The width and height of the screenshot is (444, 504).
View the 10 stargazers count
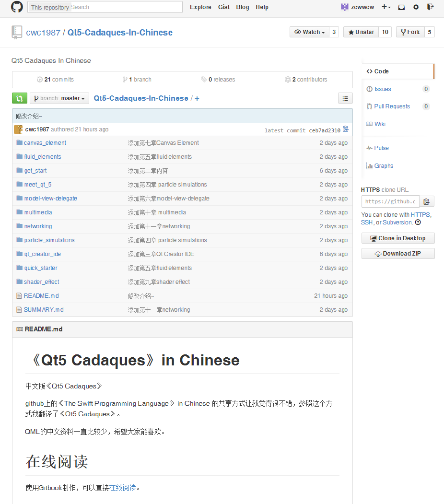pos(385,32)
